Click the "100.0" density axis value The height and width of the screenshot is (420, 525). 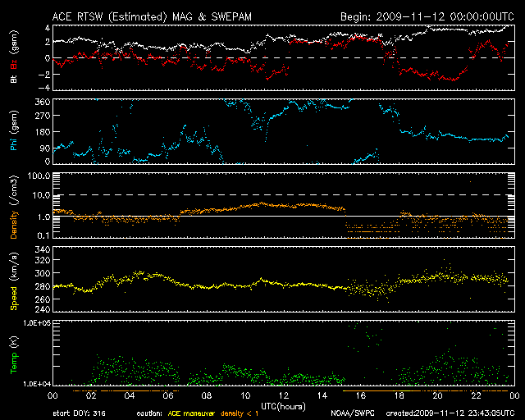tap(39, 176)
